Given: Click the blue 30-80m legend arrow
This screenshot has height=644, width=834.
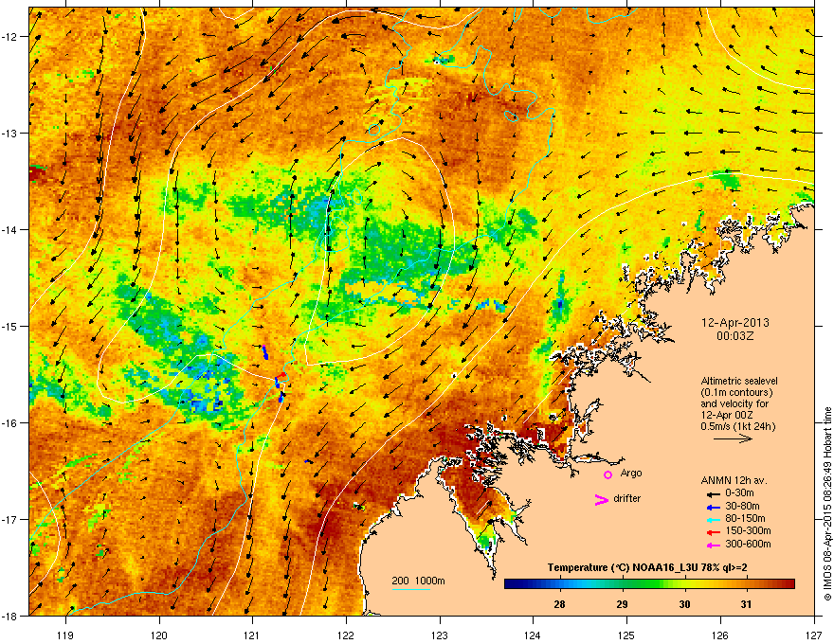Looking at the screenshot, I should 713,508.
